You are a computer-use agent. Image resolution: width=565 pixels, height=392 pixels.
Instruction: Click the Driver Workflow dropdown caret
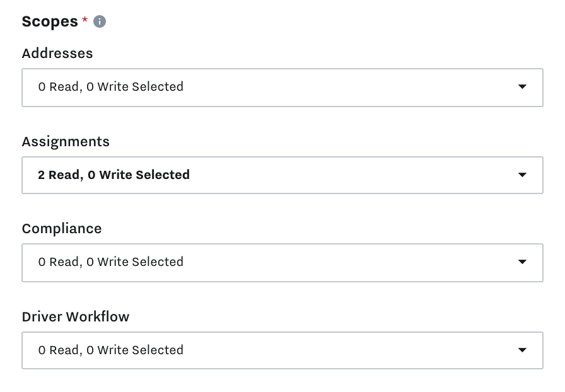(x=522, y=350)
